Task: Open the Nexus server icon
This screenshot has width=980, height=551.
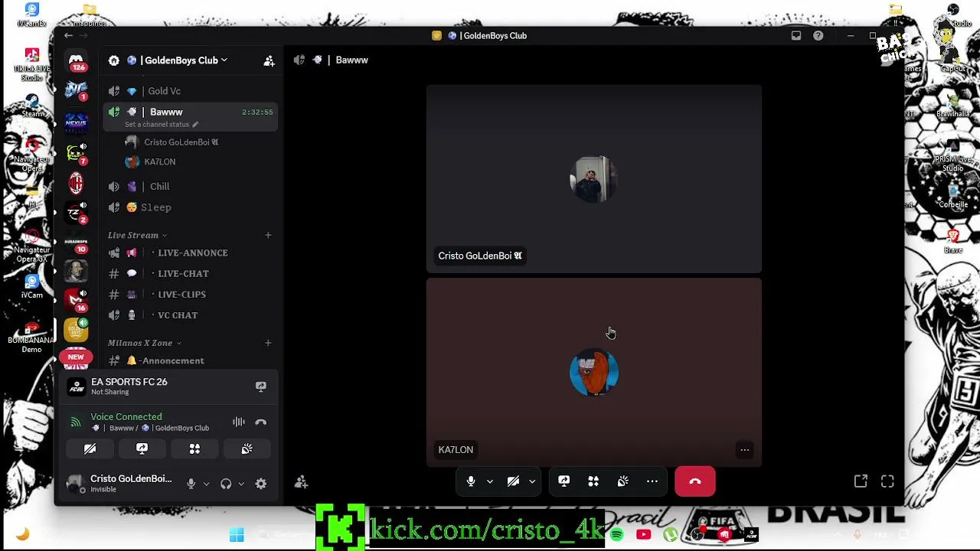Action: [x=76, y=122]
